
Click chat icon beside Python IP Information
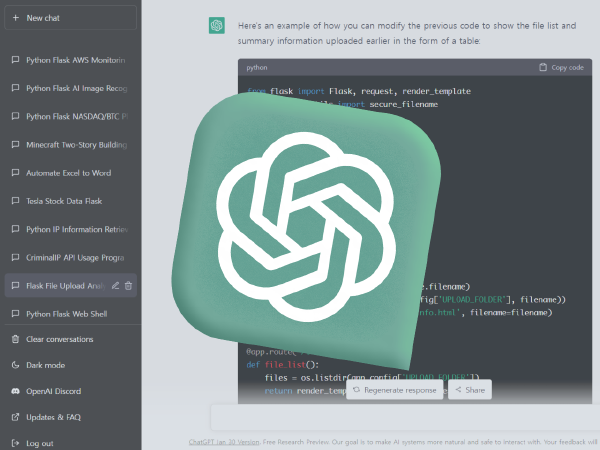[15, 229]
